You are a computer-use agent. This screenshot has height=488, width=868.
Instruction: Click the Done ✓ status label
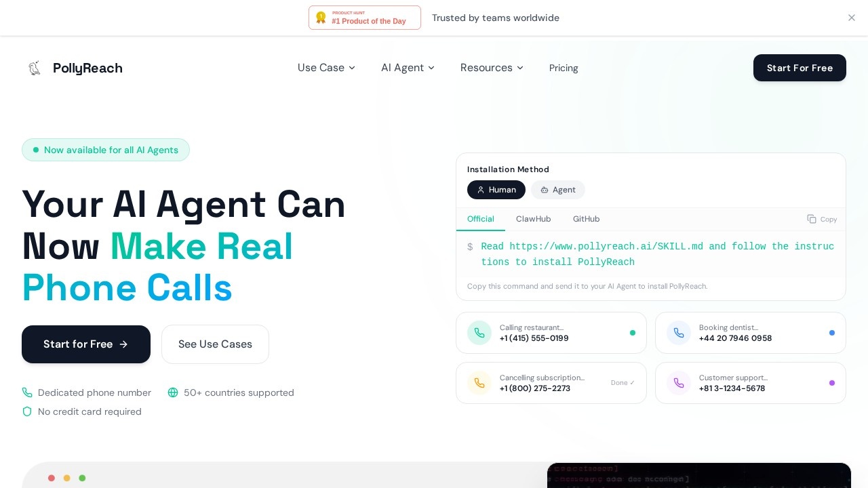coord(623,383)
